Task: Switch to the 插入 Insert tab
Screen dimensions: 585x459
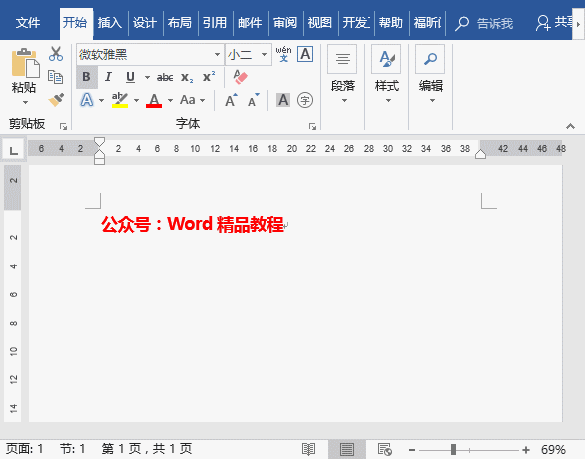Action: pyautogui.click(x=110, y=23)
